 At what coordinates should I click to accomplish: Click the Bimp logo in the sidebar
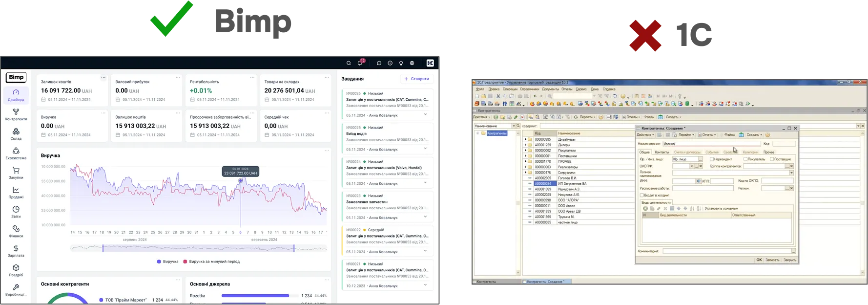(16, 77)
